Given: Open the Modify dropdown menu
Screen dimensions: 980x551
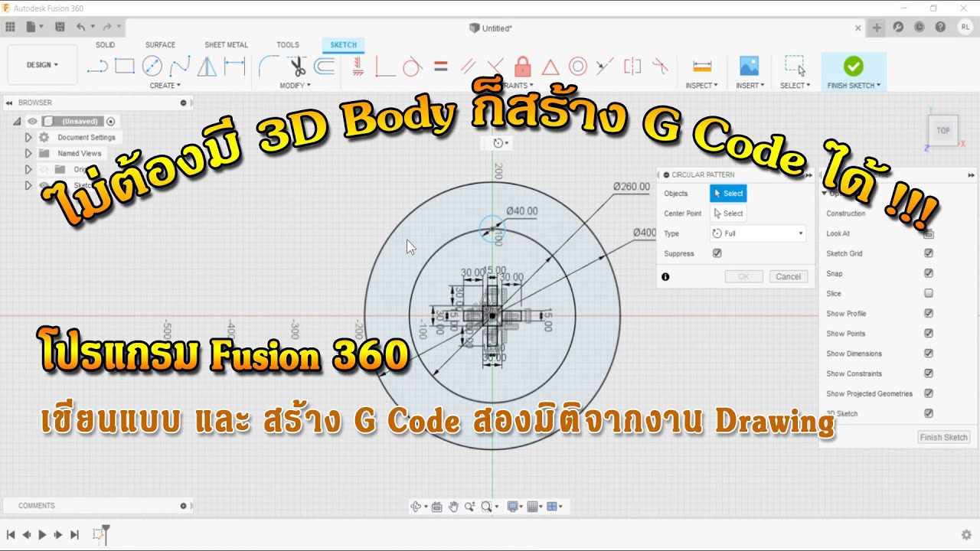Looking at the screenshot, I should [x=296, y=86].
